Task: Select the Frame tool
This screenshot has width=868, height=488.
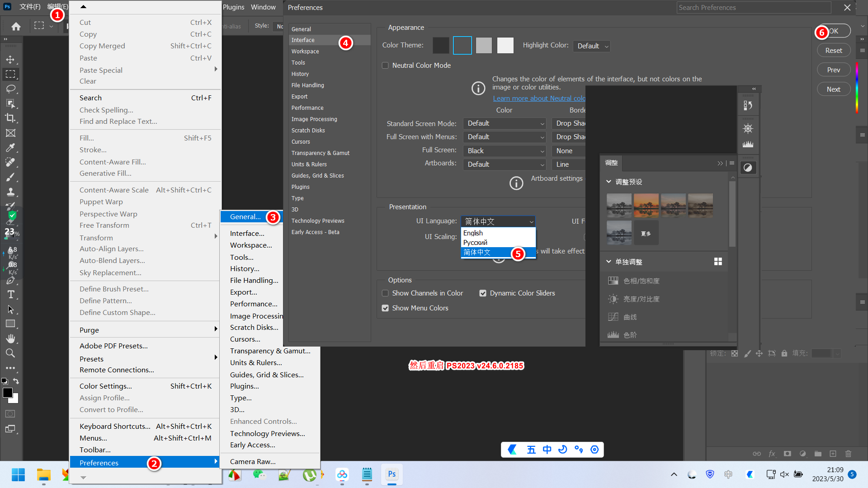Action: (x=10, y=133)
